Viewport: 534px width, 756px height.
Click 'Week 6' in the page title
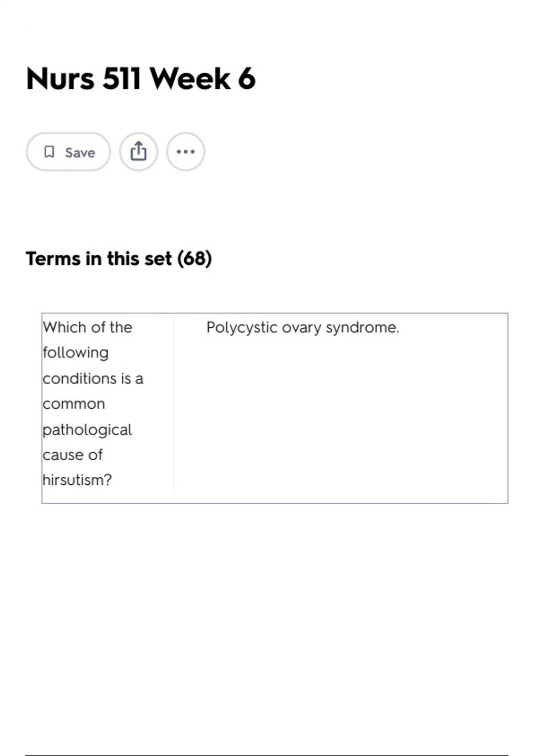pos(202,78)
